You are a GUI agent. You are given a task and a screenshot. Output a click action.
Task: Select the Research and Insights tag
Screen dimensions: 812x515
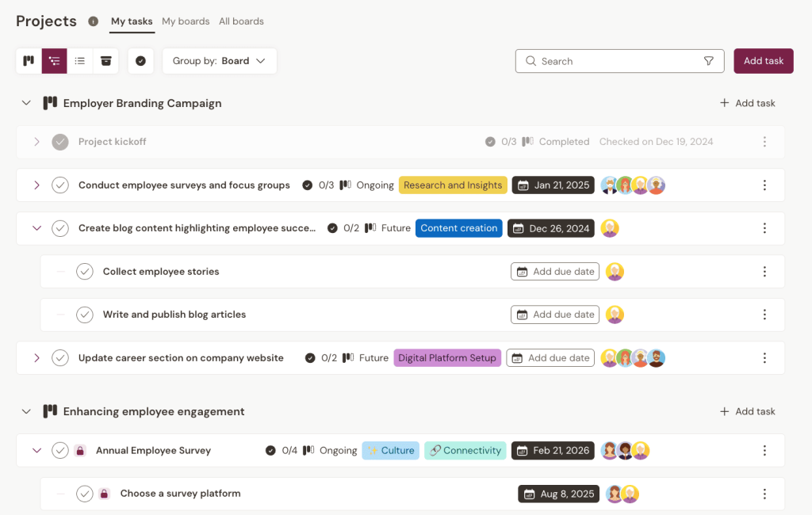pyautogui.click(x=453, y=185)
